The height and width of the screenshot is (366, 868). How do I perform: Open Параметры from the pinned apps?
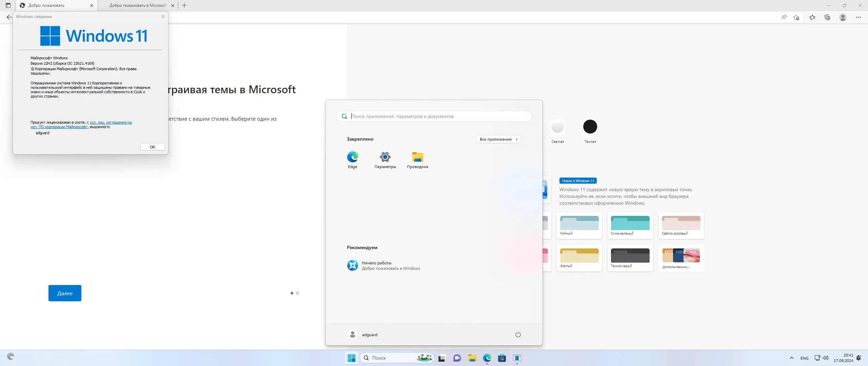[385, 160]
